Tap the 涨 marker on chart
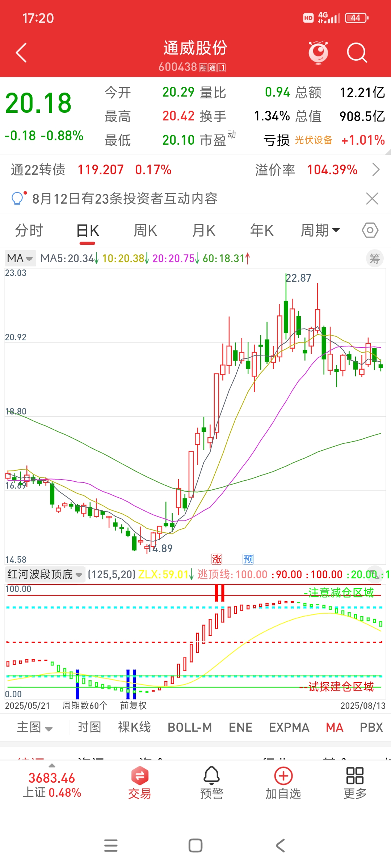The width and height of the screenshot is (391, 868). (x=216, y=559)
